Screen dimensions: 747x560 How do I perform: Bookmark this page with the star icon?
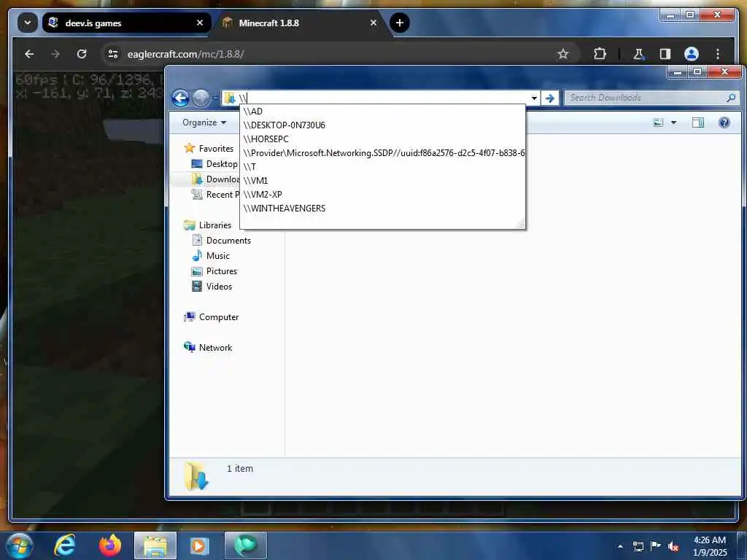563,54
